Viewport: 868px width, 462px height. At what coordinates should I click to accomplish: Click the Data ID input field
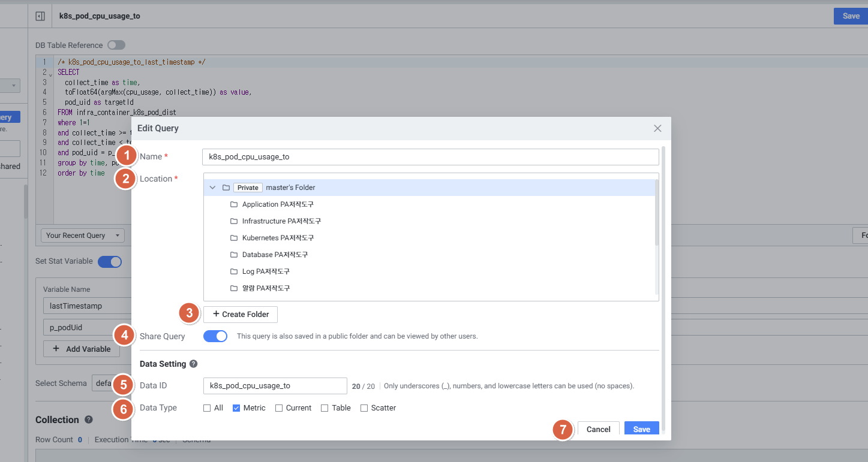[x=275, y=386]
